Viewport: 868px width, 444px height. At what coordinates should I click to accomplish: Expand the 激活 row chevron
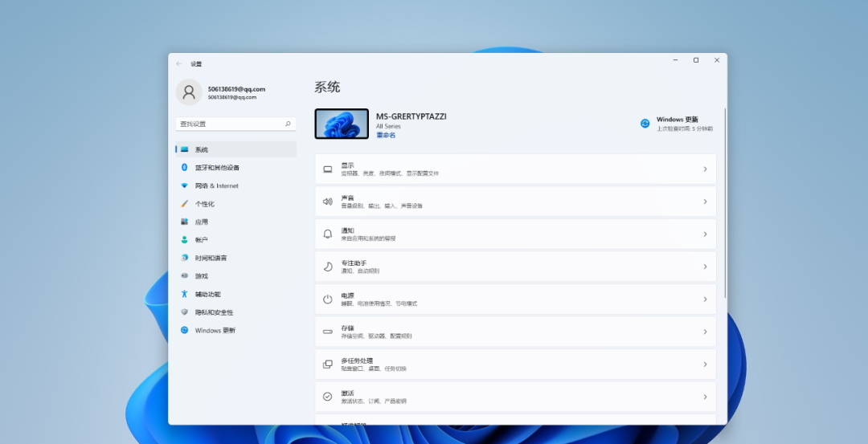705,397
